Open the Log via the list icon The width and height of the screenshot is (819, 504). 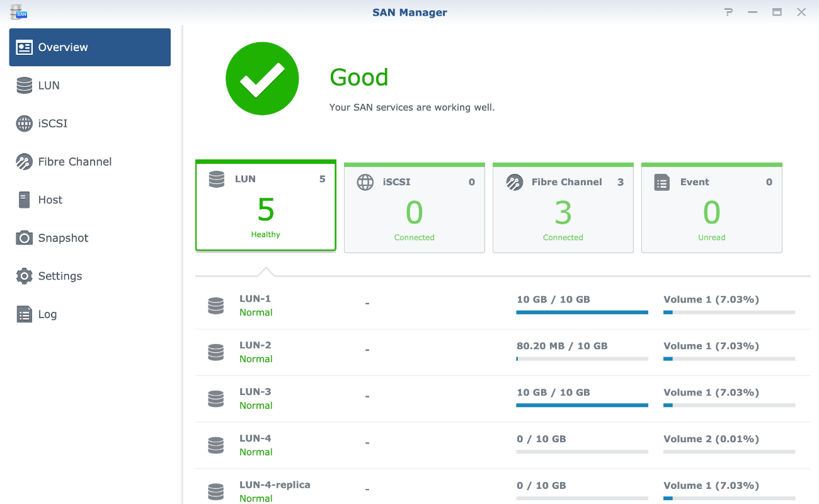[23, 314]
